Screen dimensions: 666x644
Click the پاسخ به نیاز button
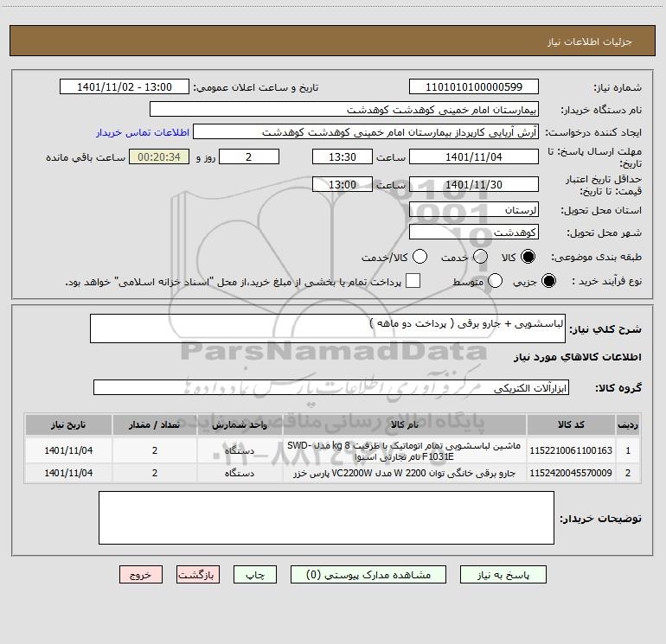point(503,575)
